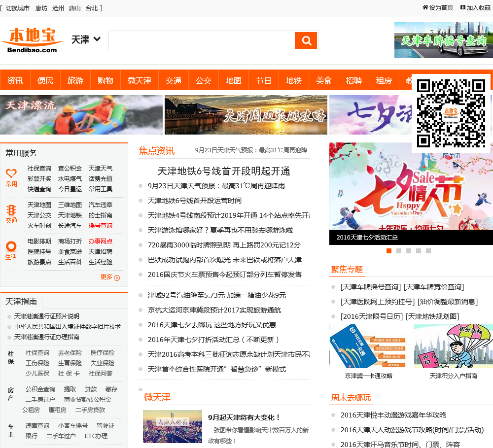This screenshot has height=448, width=493.
Task: Open the 天津人必看 article thumbnail
Action: pyautogui.click(x=172, y=426)
